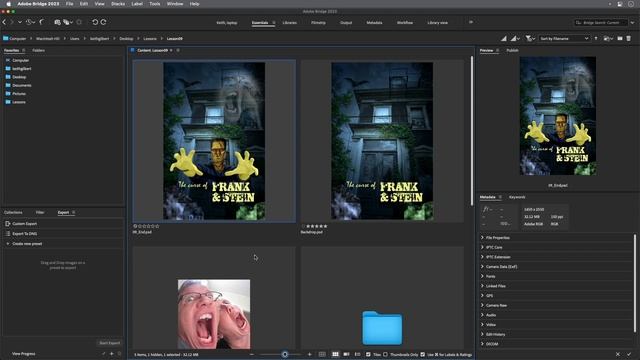Viewport: 640px width, 360px height.
Task: Toggle the Tiles checkbox
Action: pos(368,354)
